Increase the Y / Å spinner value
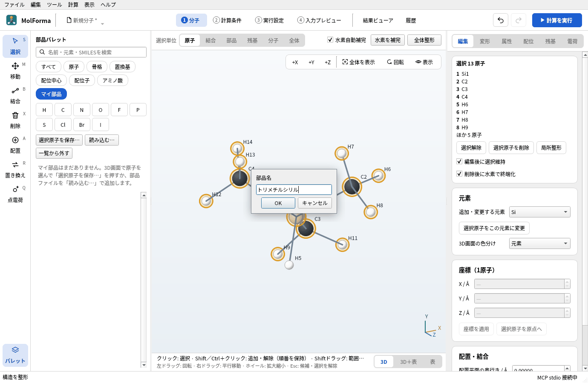This screenshot has width=588, height=383. [567, 296]
